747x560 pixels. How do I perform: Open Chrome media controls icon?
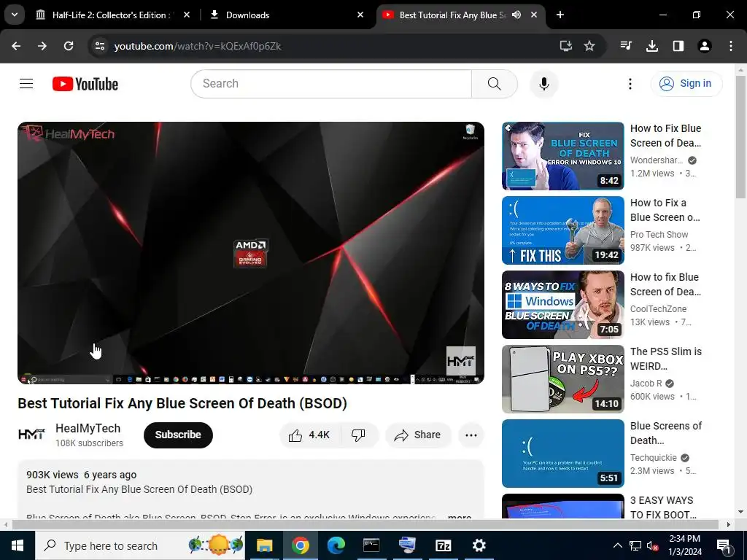626,46
